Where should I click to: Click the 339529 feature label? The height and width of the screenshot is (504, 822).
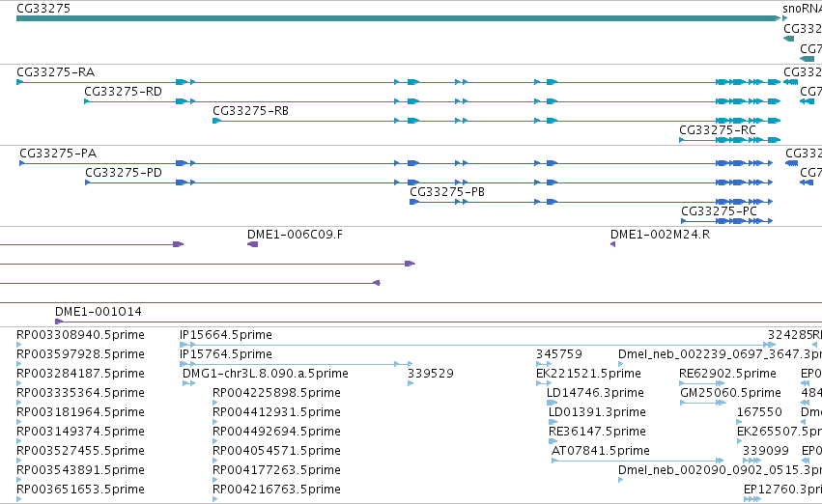pos(431,374)
